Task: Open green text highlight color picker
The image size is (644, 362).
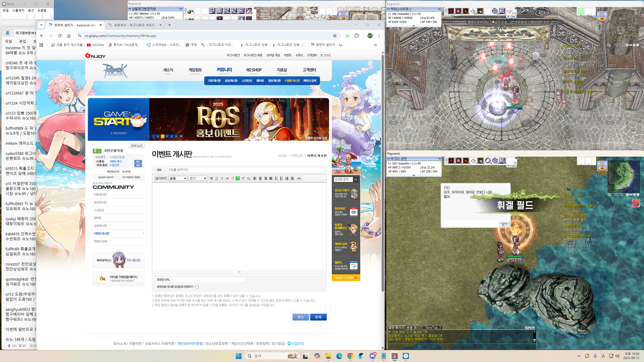Action: (x=238, y=178)
